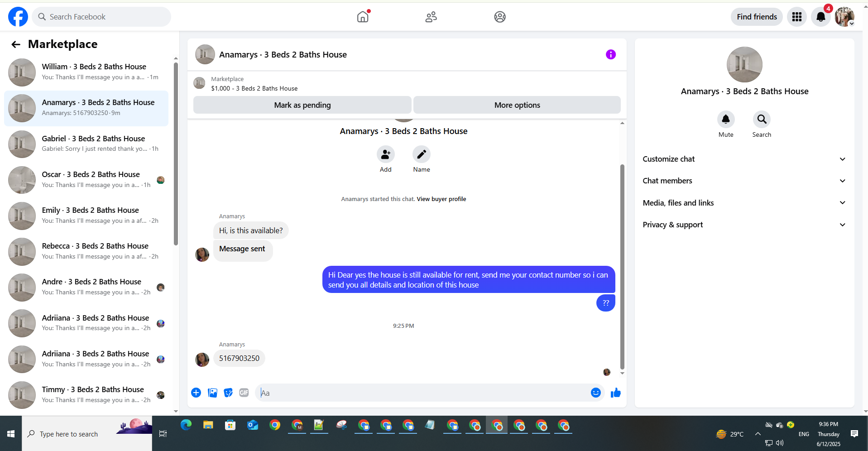The height and width of the screenshot is (451, 868).
Task: Open Oscar 3 Beds 2 Baths conversation
Action: [86, 180]
